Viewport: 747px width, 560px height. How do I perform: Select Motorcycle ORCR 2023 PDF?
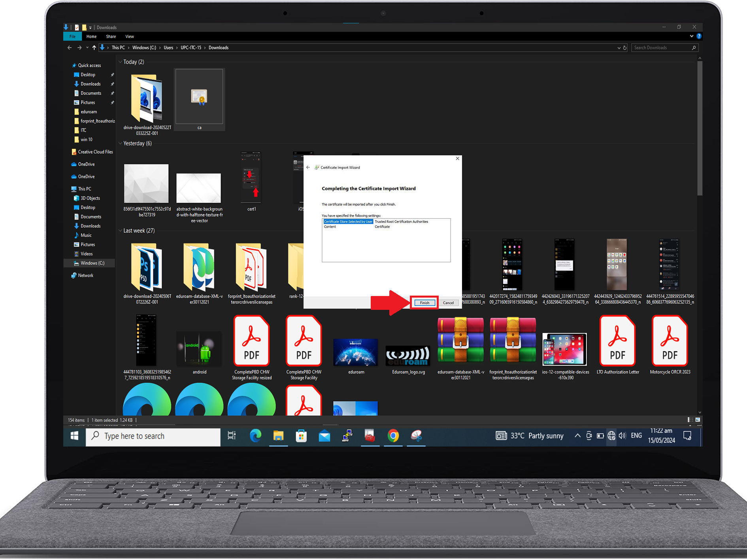[670, 345]
